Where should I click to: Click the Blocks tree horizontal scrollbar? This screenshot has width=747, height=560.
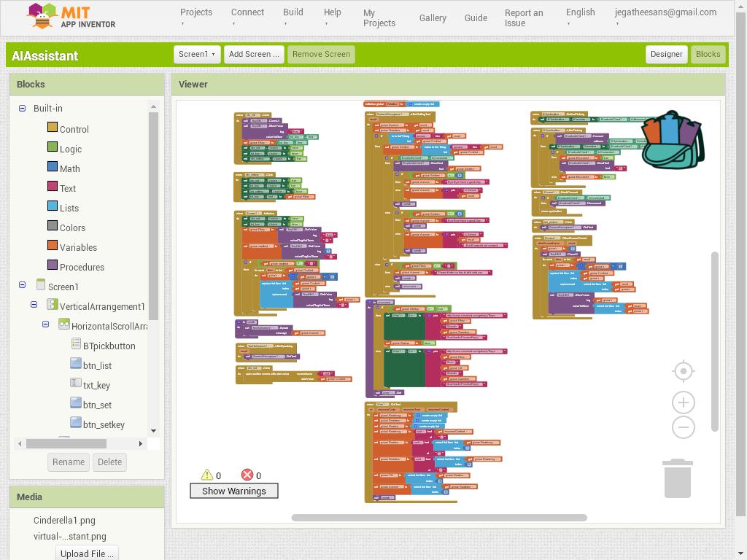[x=66, y=443]
